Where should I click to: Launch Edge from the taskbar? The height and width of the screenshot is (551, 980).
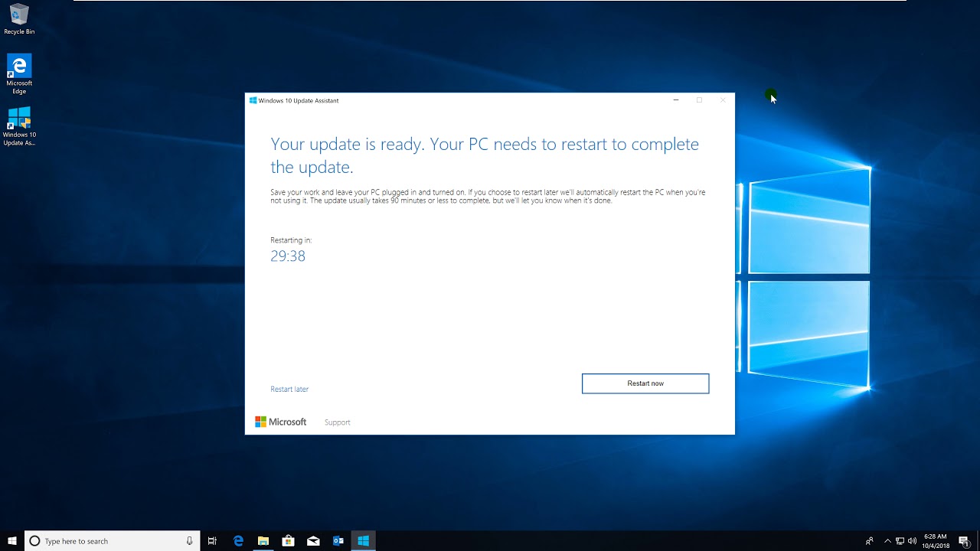pos(238,541)
